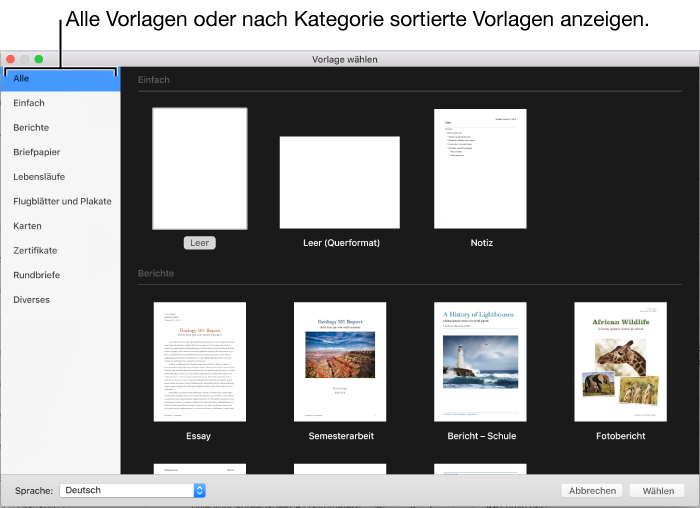Switch to the Einfach category
Image resolution: width=700 pixels, height=508 pixels.
[29, 103]
